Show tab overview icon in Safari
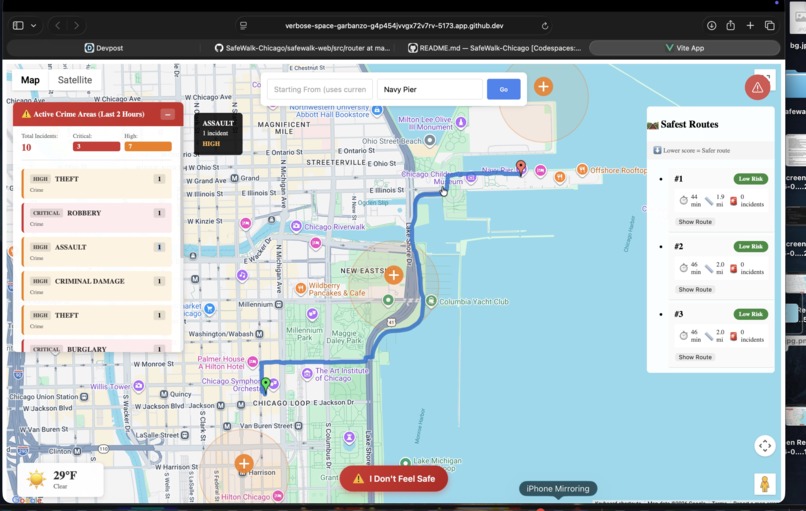 770,25
